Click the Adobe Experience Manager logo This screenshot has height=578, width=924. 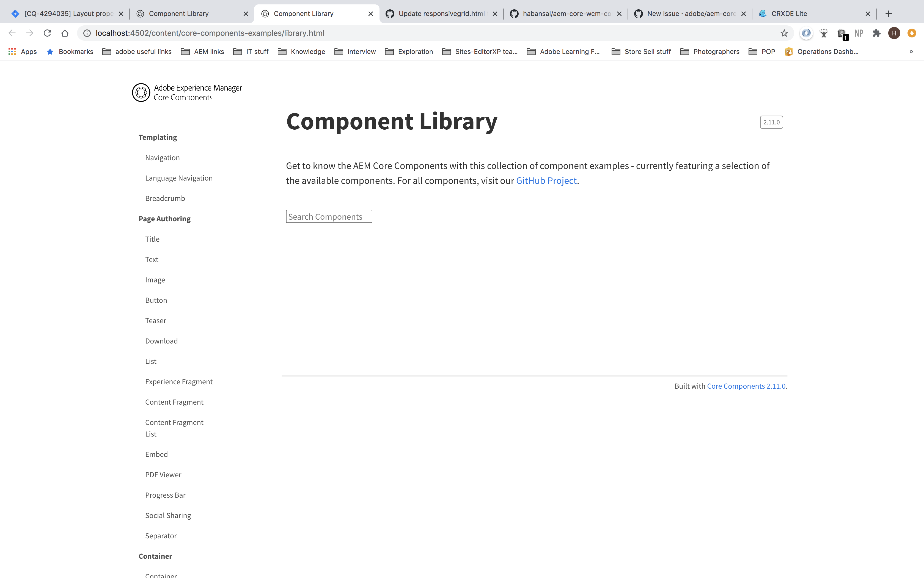pyautogui.click(x=187, y=92)
